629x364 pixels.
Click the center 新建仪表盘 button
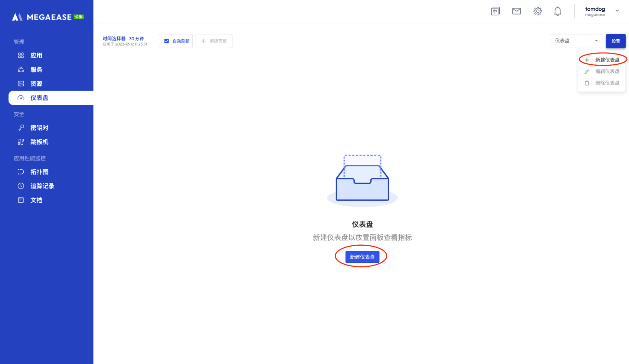click(362, 257)
